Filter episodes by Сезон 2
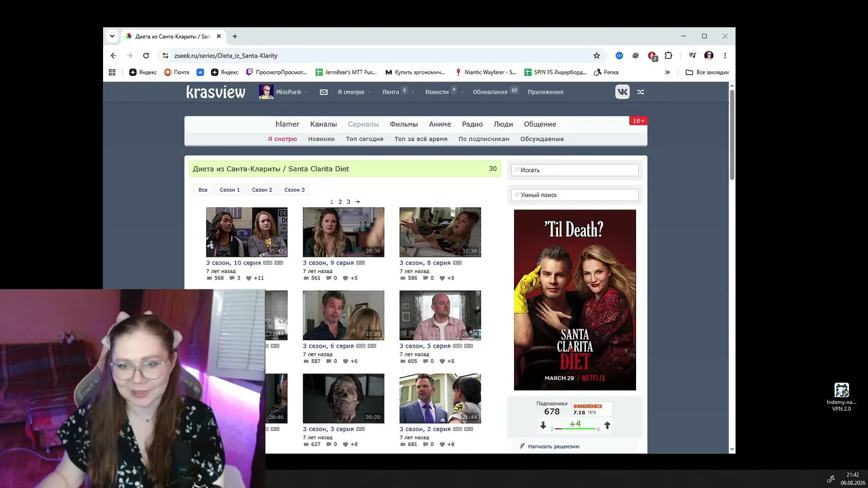Viewport: 868px width, 488px height. coord(262,190)
